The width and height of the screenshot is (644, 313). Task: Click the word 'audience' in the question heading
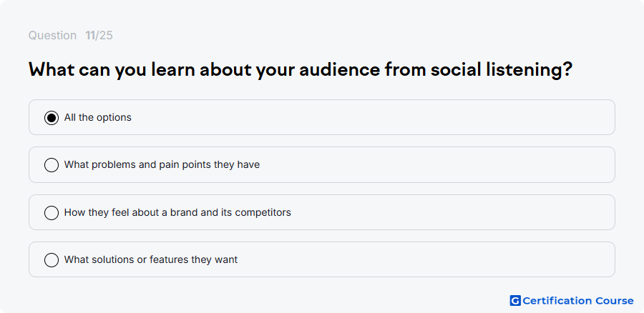coord(340,70)
